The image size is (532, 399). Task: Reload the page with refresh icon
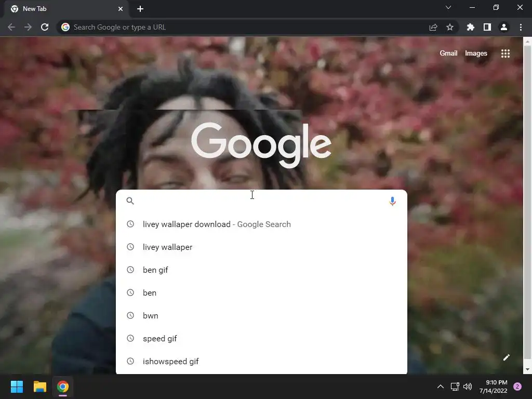[x=45, y=27]
